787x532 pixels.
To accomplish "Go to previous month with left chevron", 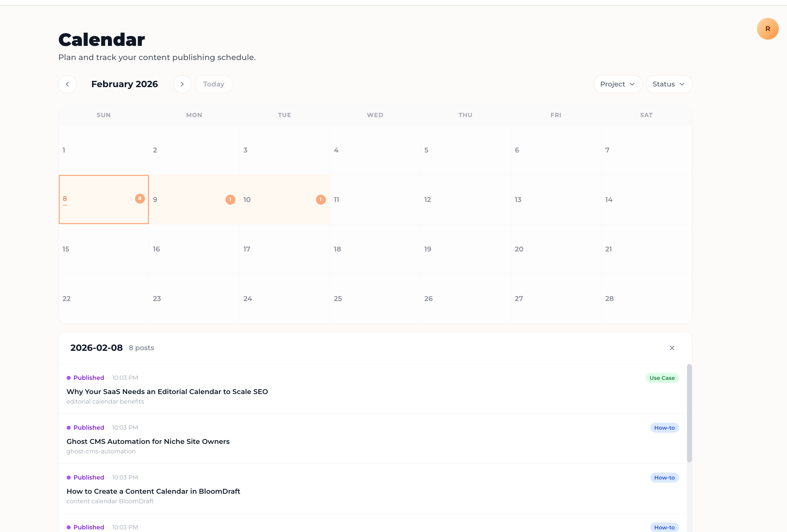I will click(x=67, y=84).
